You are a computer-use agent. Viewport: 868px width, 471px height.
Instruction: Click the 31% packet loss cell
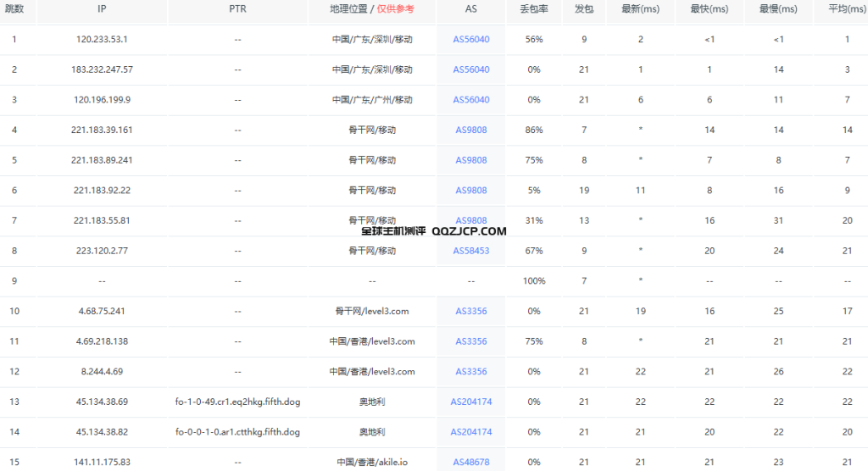pyautogui.click(x=534, y=220)
